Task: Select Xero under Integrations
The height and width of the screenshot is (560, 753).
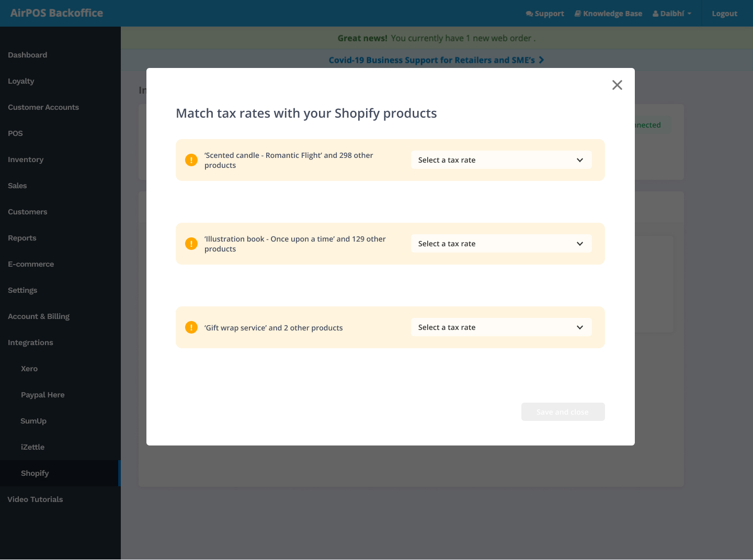Action: click(x=29, y=369)
